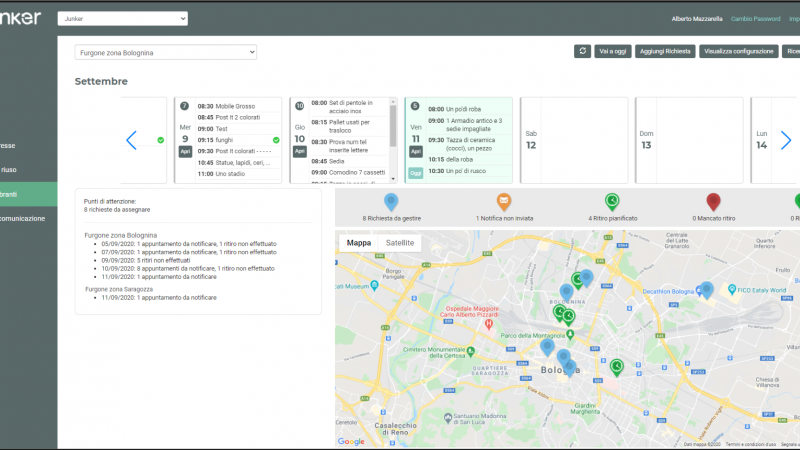Image resolution: width=800 pixels, height=450 pixels.
Task: Click the Oggi badge on Friday 11
Action: (416, 173)
